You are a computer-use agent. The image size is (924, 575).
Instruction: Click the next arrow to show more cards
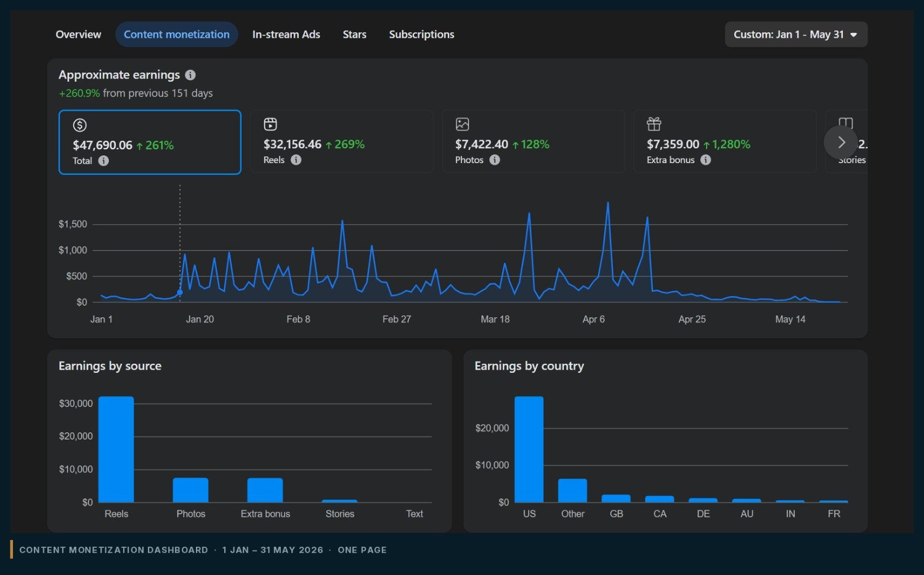pos(841,142)
